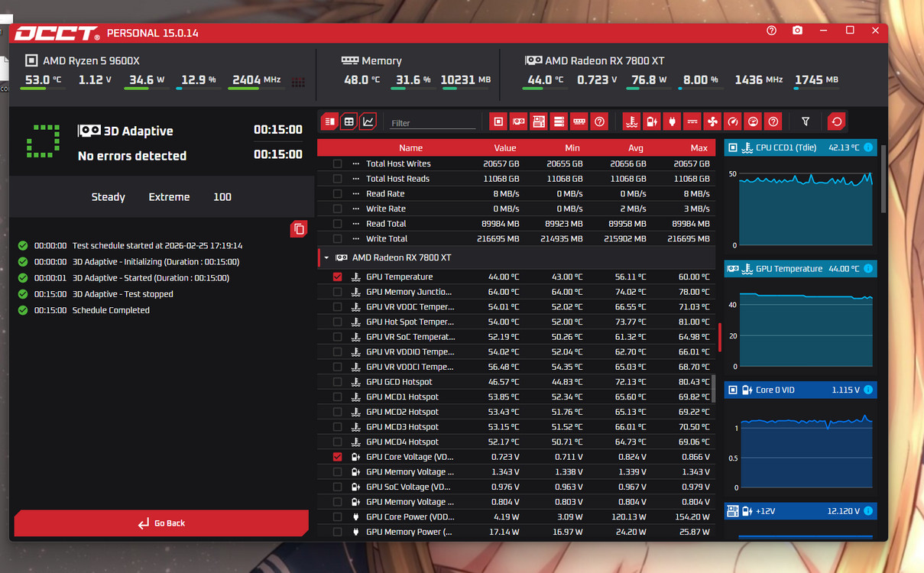Open options menu for Total Host Writes row
This screenshot has width=924, height=573.
(x=355, y=164)
